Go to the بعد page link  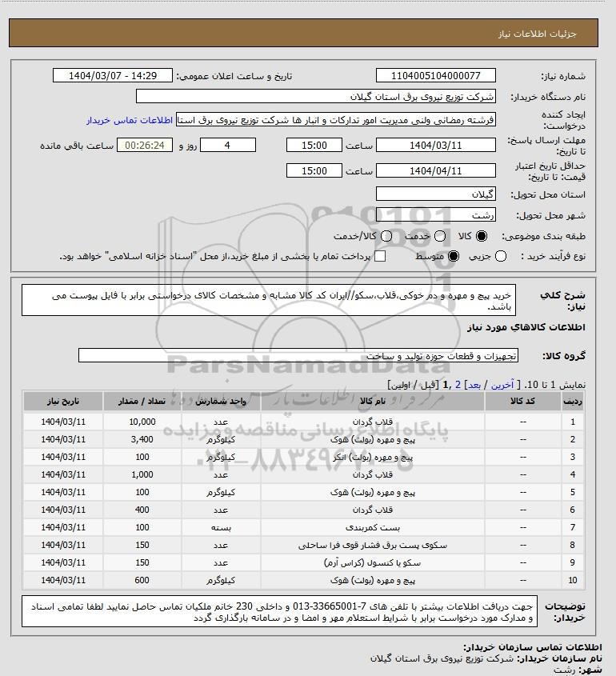click(x=474, y=385)
